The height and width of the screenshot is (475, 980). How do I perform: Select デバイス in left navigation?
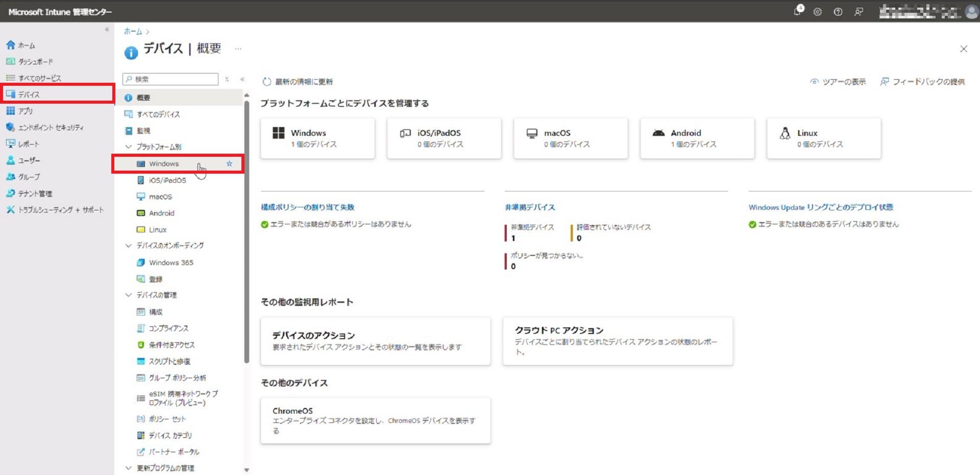[57, 94]
